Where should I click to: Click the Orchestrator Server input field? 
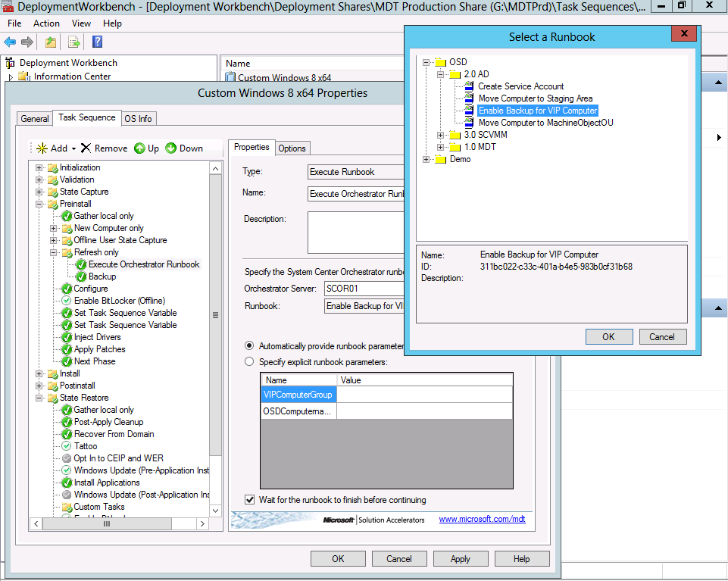pos(364,289)
